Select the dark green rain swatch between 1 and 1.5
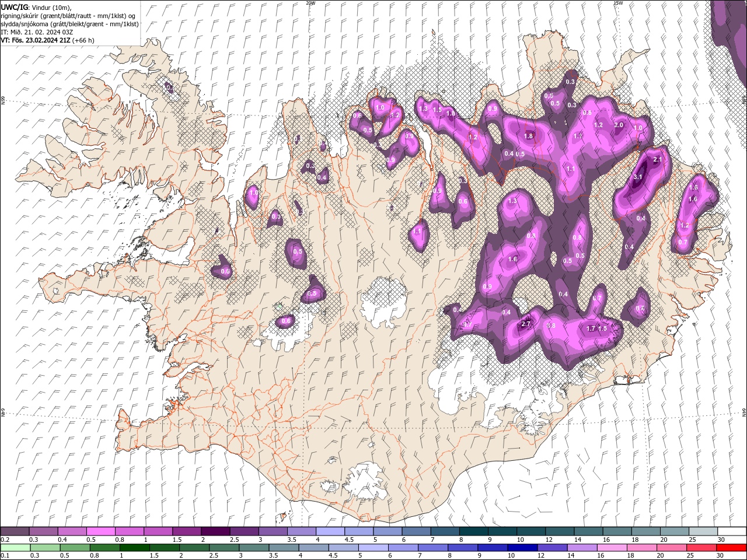 coord(135,547)
